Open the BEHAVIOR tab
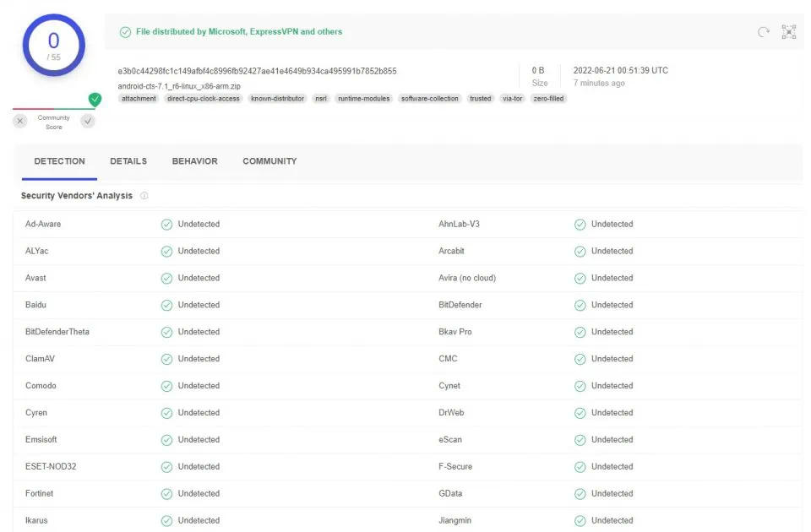Image resolution: width=811 pixels, height=532 pixels. (194, 161)
